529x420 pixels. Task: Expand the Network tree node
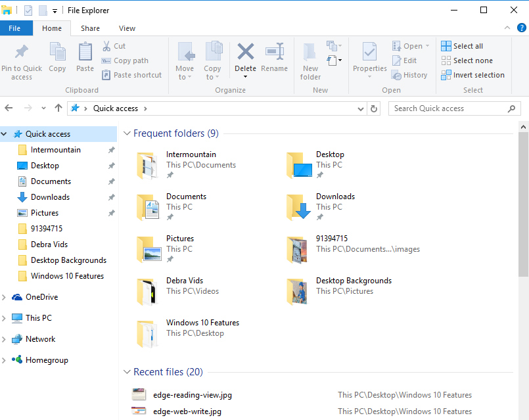coord(4,339)
